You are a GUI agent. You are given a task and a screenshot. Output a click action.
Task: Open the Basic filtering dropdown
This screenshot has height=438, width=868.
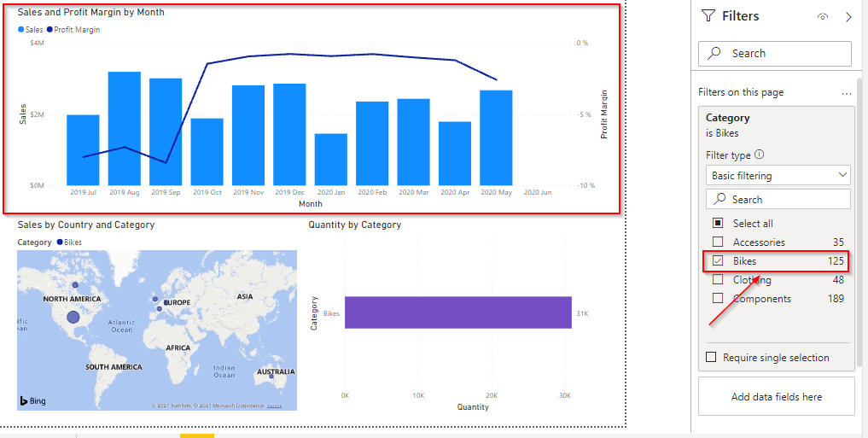[x=779, y=175]
